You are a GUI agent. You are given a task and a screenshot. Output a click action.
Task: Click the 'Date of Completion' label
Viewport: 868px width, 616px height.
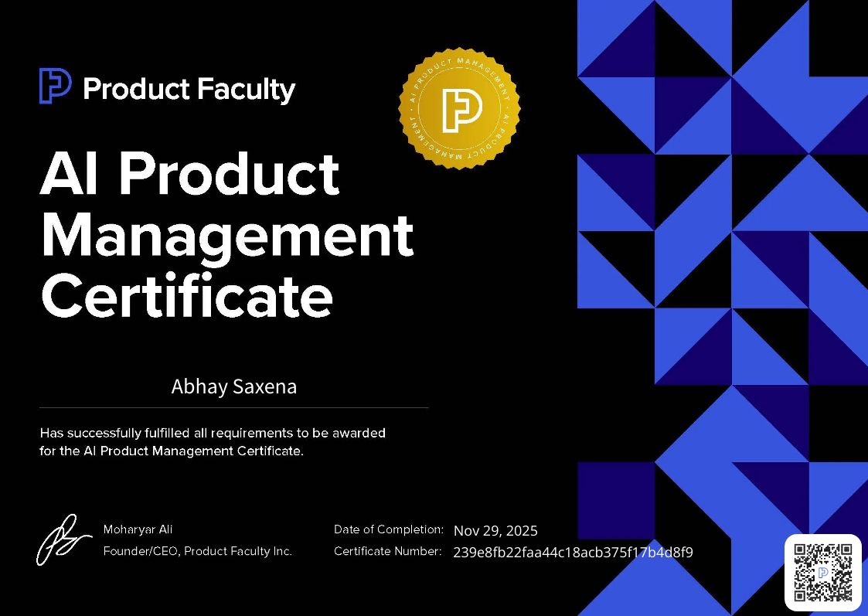pos(389,529)
